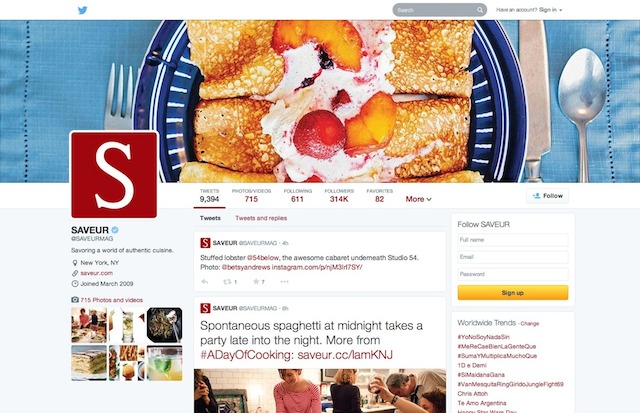Open the saveur.com website link
Screen dimensions: 640x413
pyautogui.click(x=97, y=273)
